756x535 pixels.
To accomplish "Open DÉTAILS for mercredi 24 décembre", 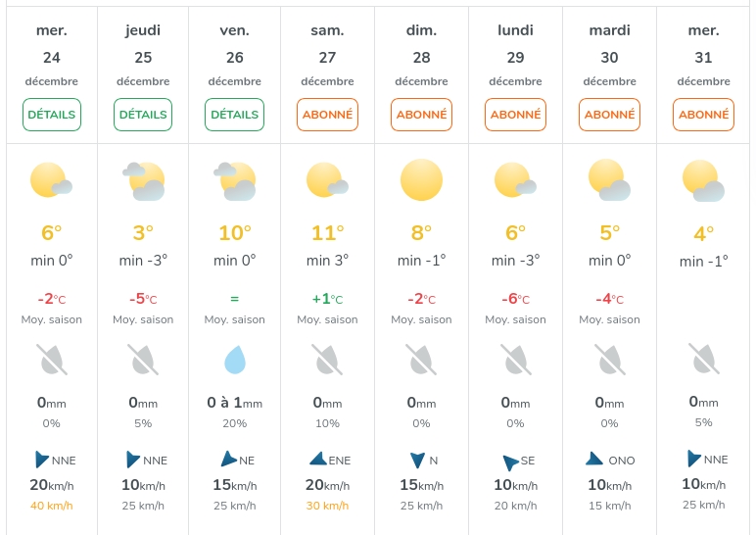I will click(52, 115).
